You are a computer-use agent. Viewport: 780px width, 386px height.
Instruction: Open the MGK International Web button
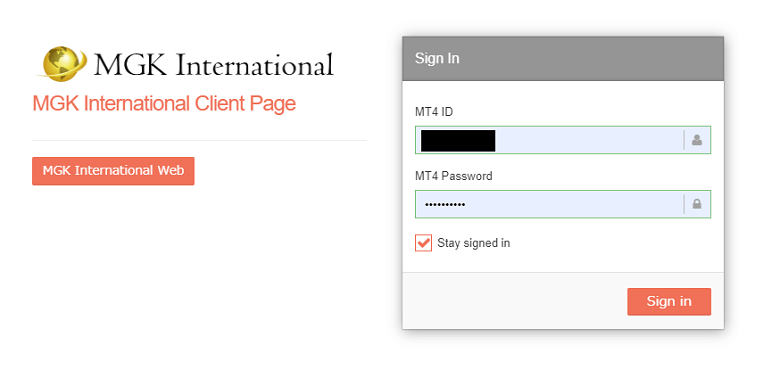(113, 171)
